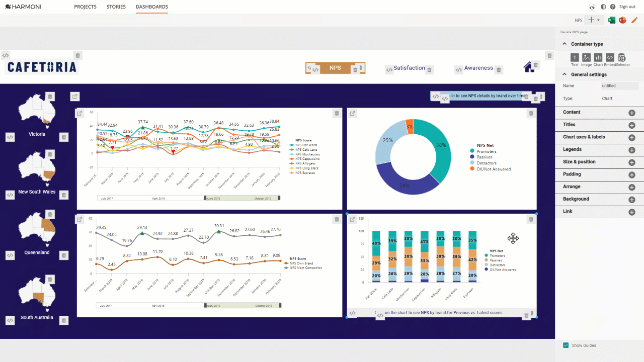The image size is (644, 362).
Task: Click the Satisfaction navigation button
Action: (409, 68)
